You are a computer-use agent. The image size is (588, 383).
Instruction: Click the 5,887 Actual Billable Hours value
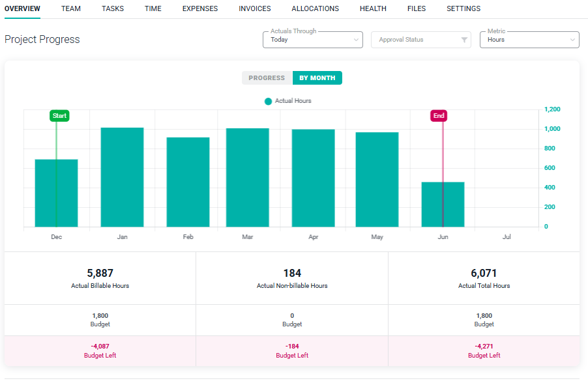tap(100, 273)
